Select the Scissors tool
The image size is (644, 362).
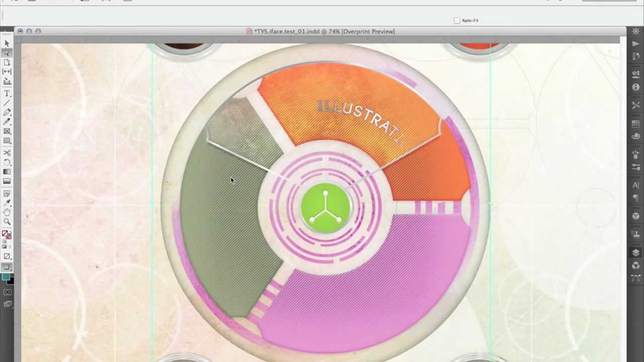(x=7, y=153)
